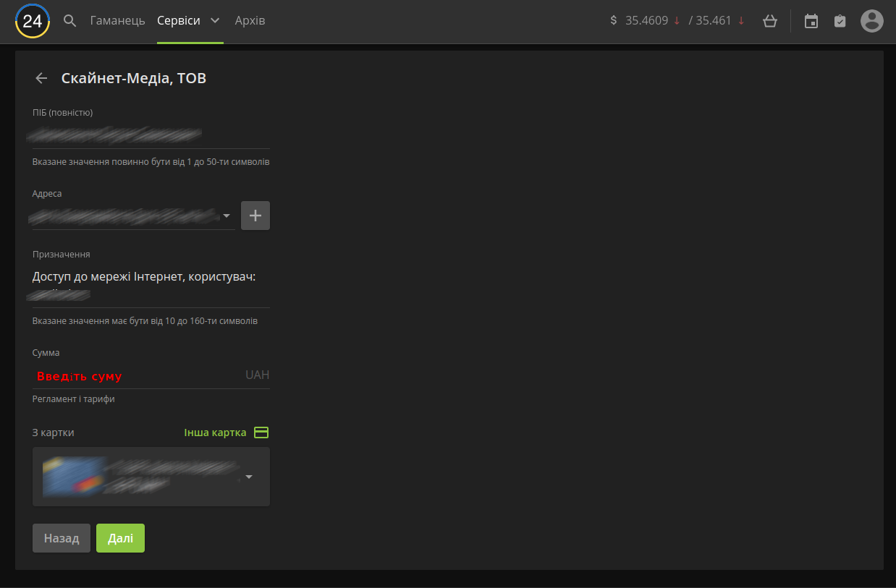
Task: Open the shopping basket icon
Action: pyautogui.click(x=770, y=21)
